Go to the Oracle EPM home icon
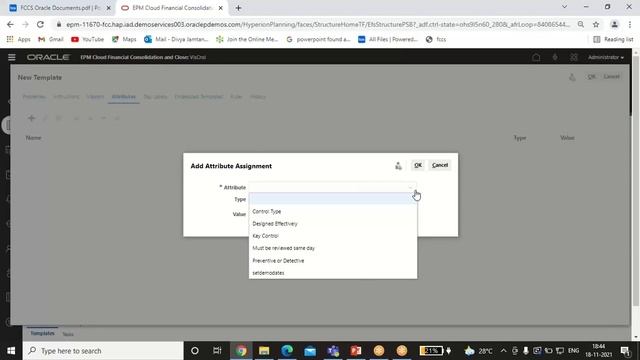 point(536,58)
